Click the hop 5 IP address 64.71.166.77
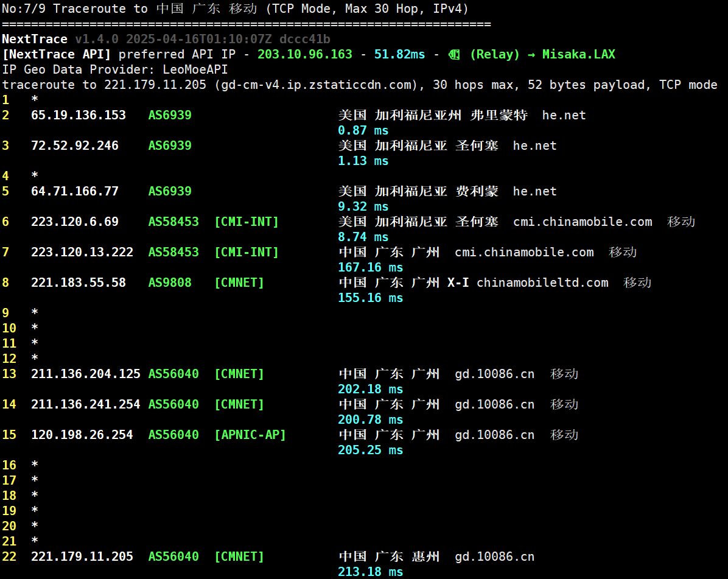 point(75,191)
